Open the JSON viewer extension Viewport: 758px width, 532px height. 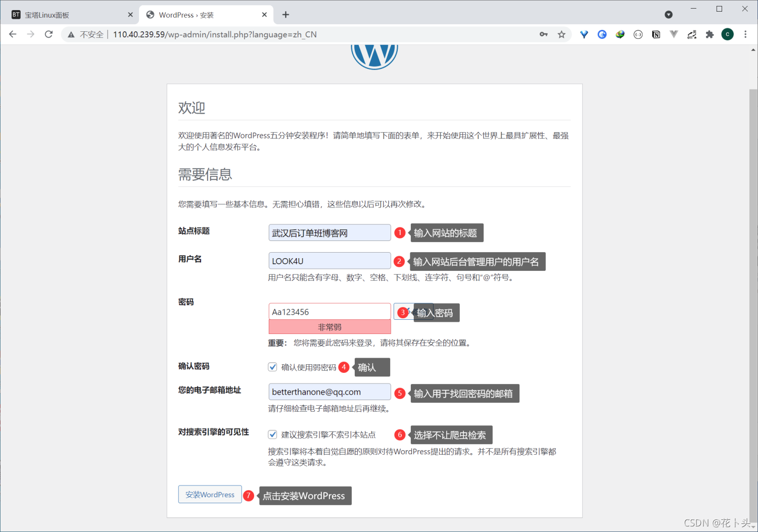(638, 34)
